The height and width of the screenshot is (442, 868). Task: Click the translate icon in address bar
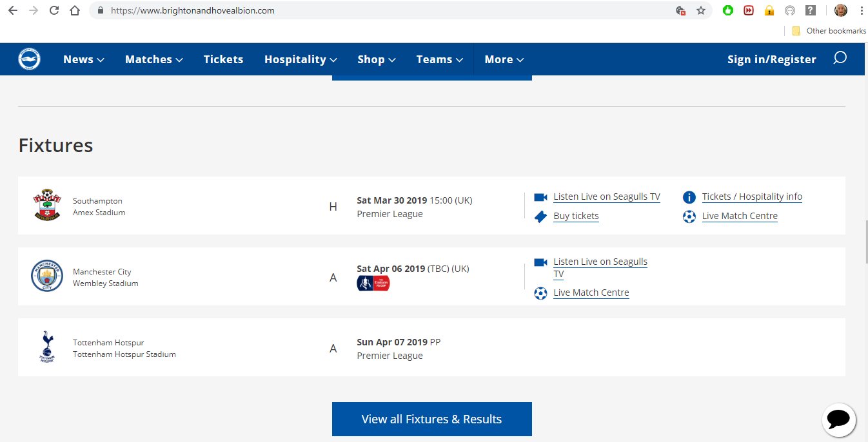click(680, 10)
